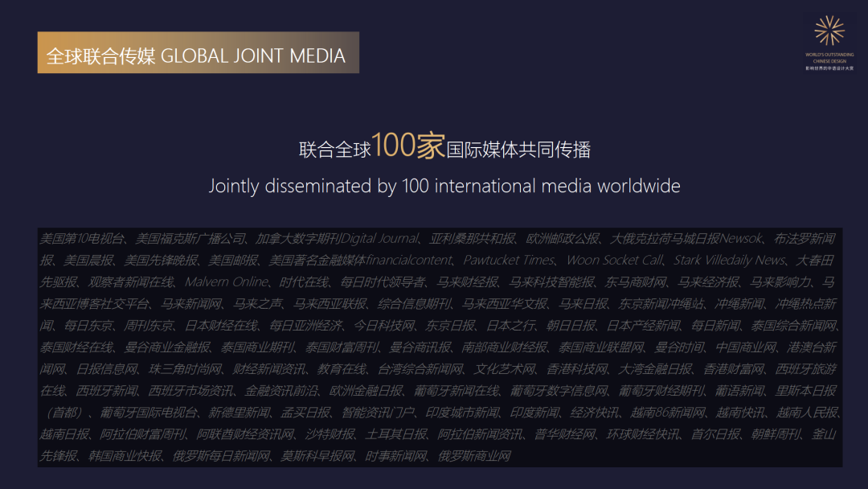This screenshot has width=868, height=489.
Task: Click "曼谷商业金融报" entry
Action: [x=167, y=347]
